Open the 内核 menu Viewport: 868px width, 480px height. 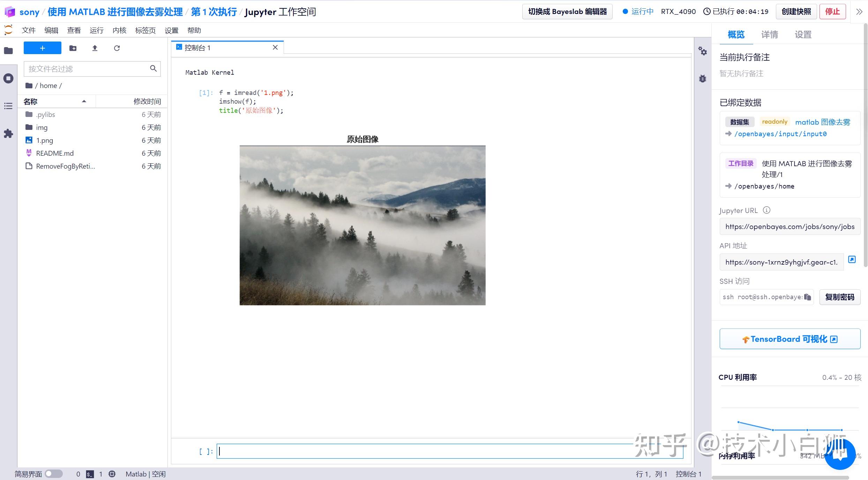(119, 30)
